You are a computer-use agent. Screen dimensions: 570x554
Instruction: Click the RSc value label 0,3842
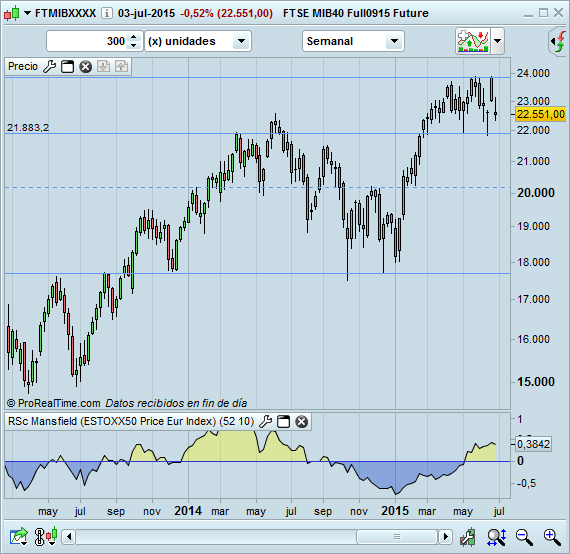(x=533, y=444)
